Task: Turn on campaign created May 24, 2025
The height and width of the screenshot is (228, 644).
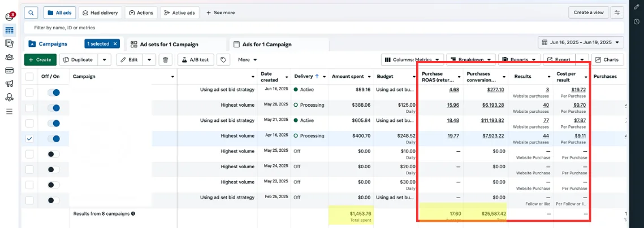Action: tap(54, 170)
